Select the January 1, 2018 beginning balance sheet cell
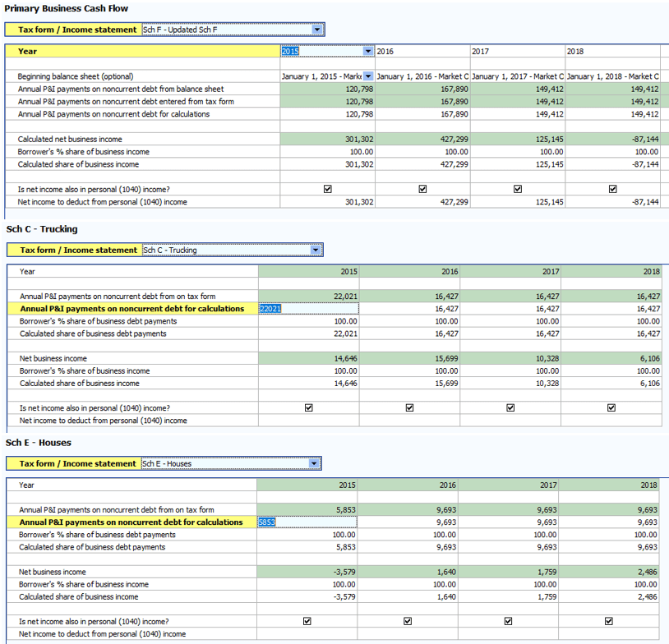Image resolution: width=669 pixels, height=644 pixels. 611,76
